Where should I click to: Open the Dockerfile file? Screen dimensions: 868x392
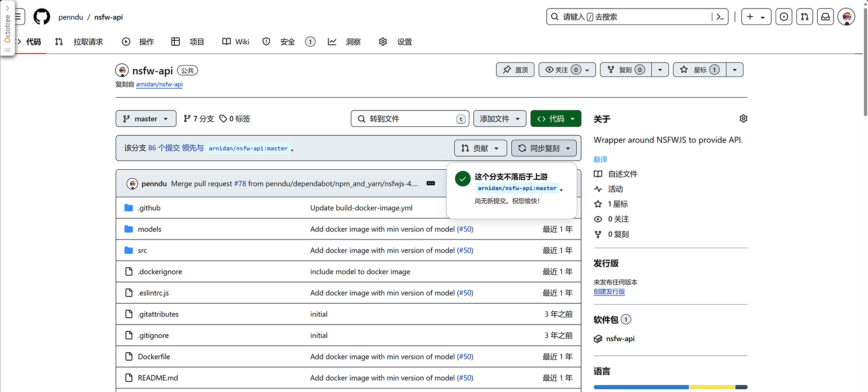pyautogui.click(x=154, y=357)
